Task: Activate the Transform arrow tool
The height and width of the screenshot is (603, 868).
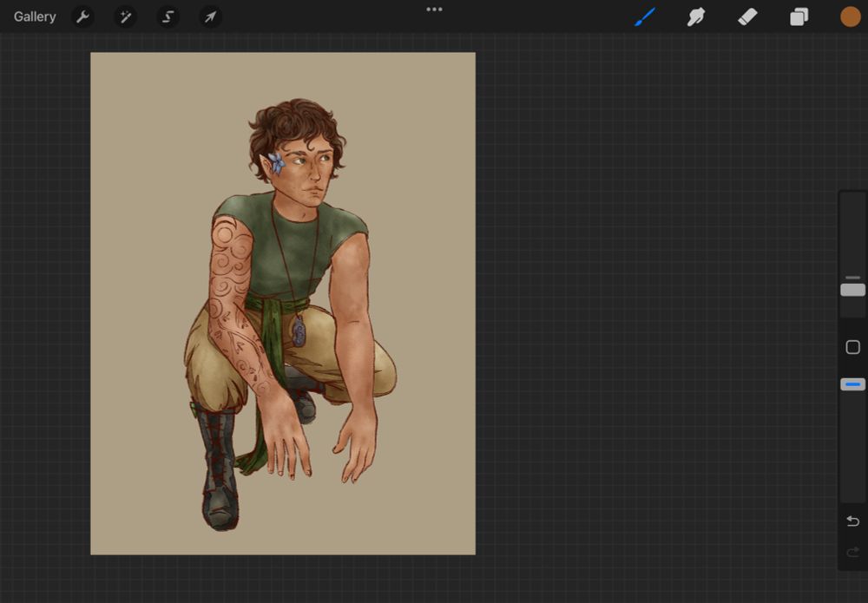Action: (210, 16)
